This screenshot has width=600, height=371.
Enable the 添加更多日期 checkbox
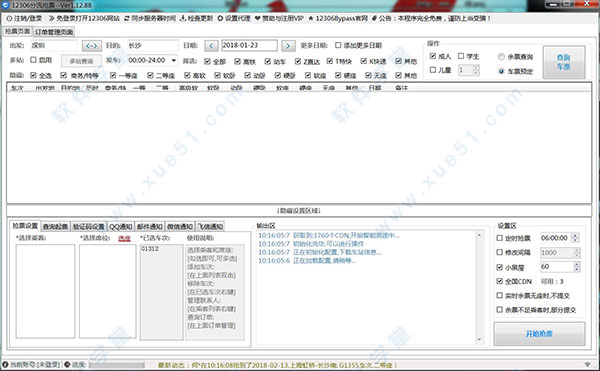[x=338, y=45]
